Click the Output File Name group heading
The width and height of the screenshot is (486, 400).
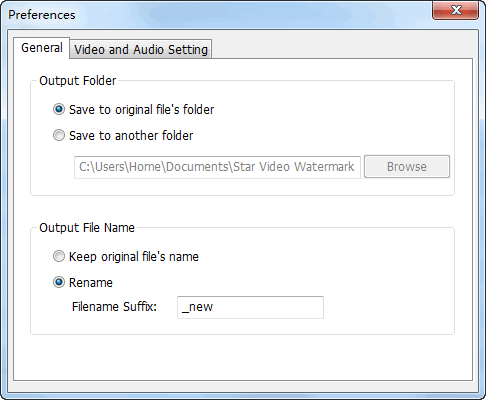click(x=87, y=228)
